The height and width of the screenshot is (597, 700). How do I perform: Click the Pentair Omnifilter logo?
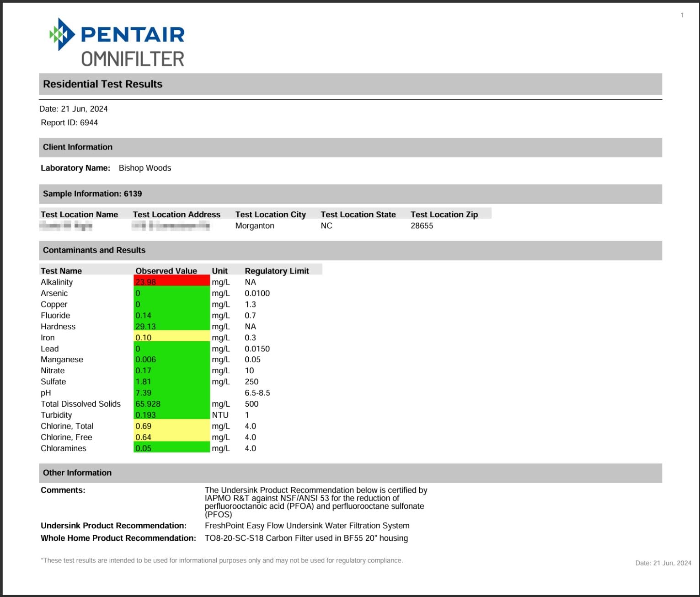pyautogui.click(x=117, y=43)
